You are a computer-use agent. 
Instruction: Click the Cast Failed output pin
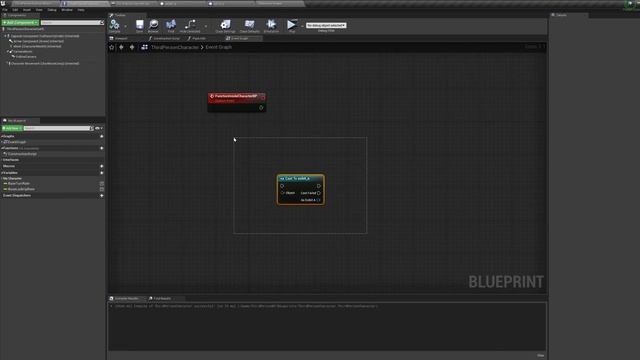[319, 193]
